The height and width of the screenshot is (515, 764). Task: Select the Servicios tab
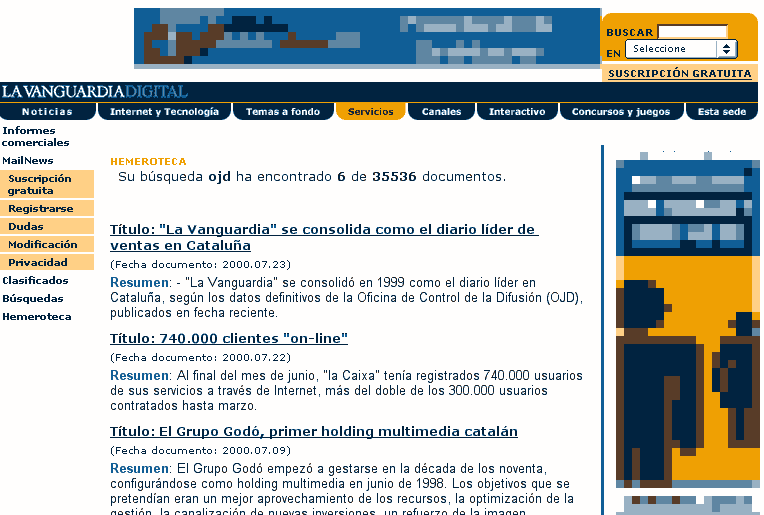coord(370,112)
